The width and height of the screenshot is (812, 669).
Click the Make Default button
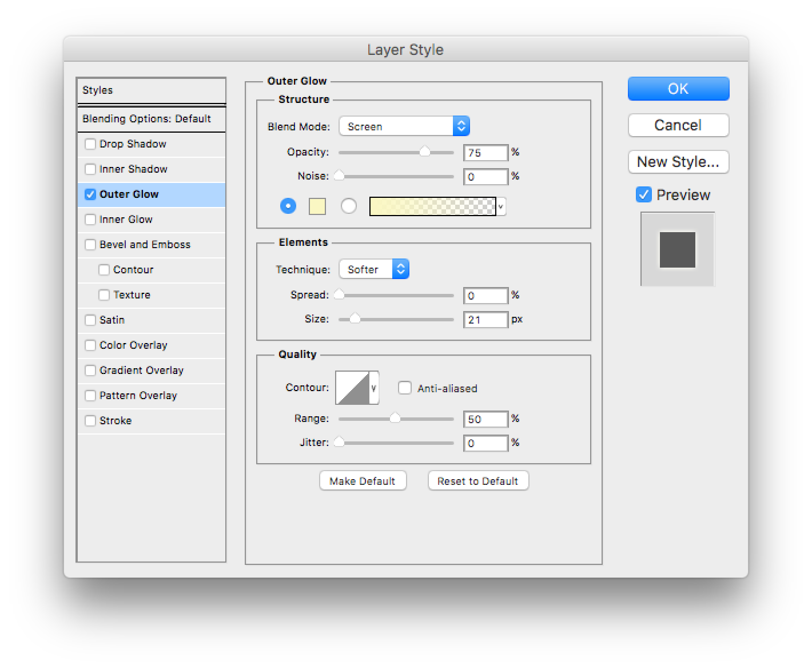(x=363, y=481)
